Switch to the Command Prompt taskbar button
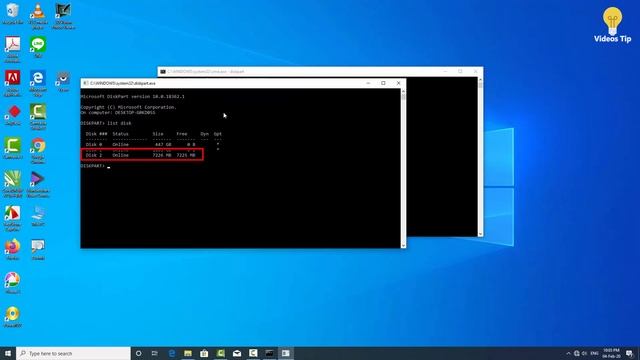The height and width of the screenshot is (360, 640). (x=269, y=353)
